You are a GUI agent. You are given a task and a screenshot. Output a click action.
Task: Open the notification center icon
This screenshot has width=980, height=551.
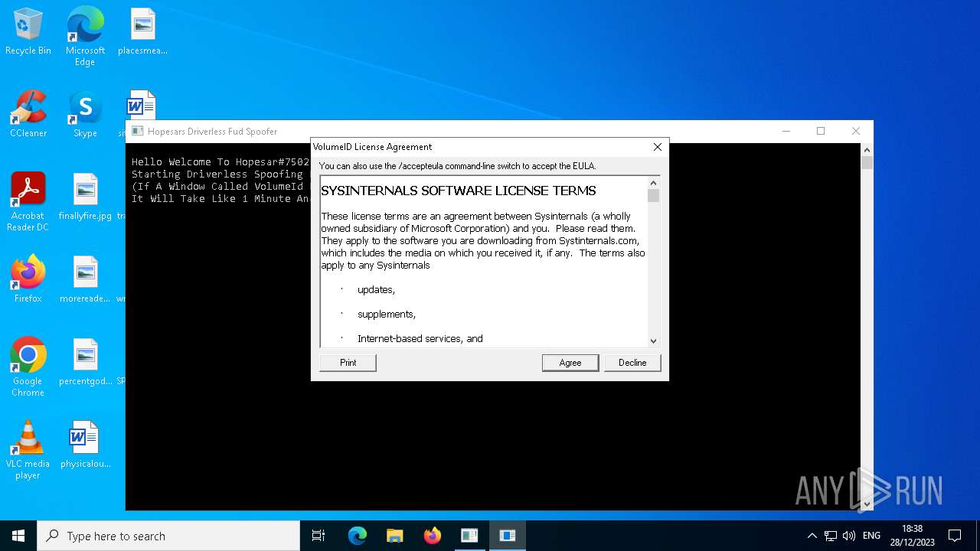pyautogui.click(x=955, y=536)
